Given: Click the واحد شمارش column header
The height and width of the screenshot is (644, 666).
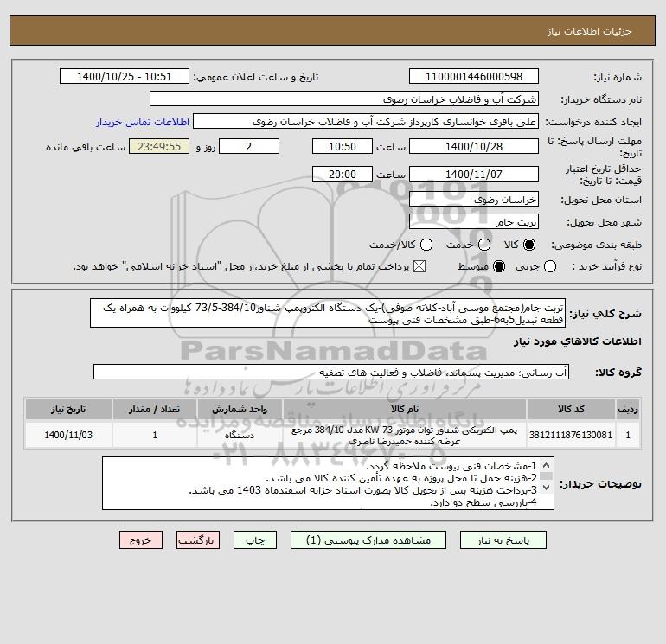Looking at the screenshot, I should tap(240, 409).
